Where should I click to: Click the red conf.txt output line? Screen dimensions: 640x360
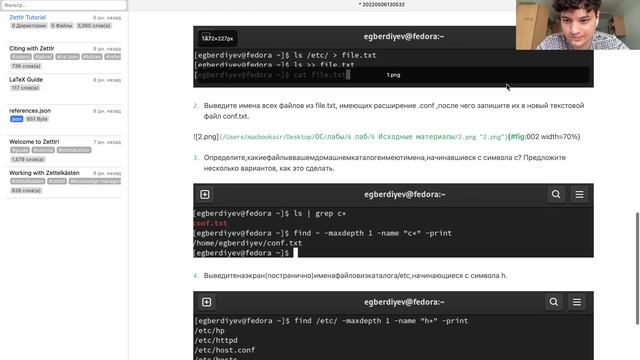[x=210, y=223]
